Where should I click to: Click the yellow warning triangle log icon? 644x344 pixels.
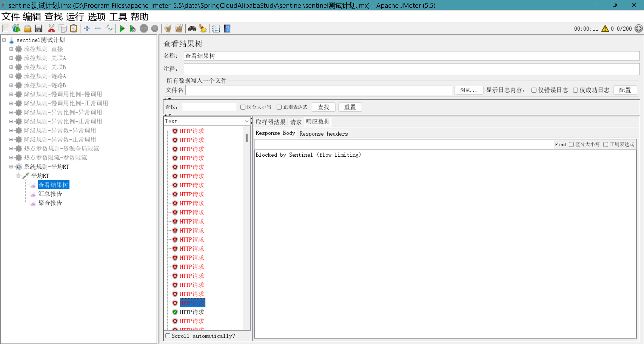point(605,29)
